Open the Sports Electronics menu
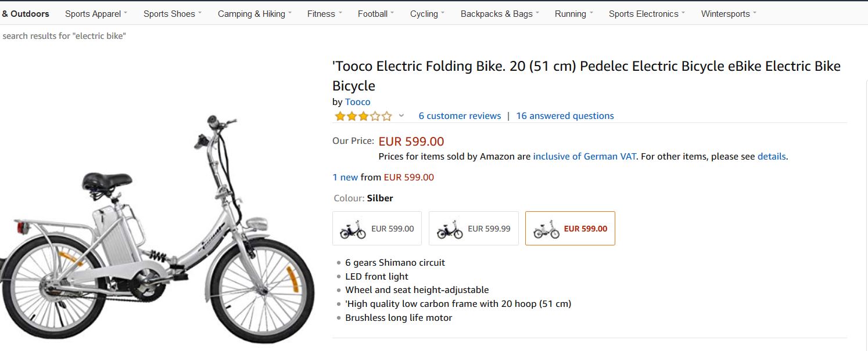868x351 pixels. 647,14
